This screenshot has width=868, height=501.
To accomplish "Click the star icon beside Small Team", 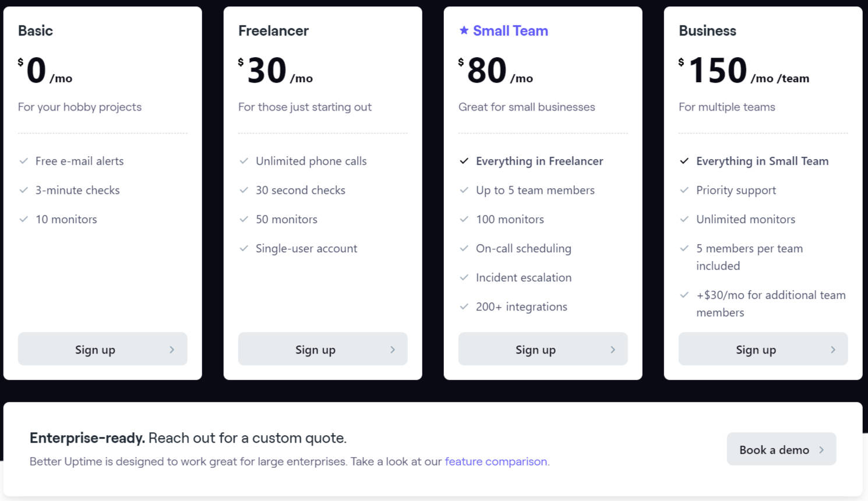I will pos(463,30).
